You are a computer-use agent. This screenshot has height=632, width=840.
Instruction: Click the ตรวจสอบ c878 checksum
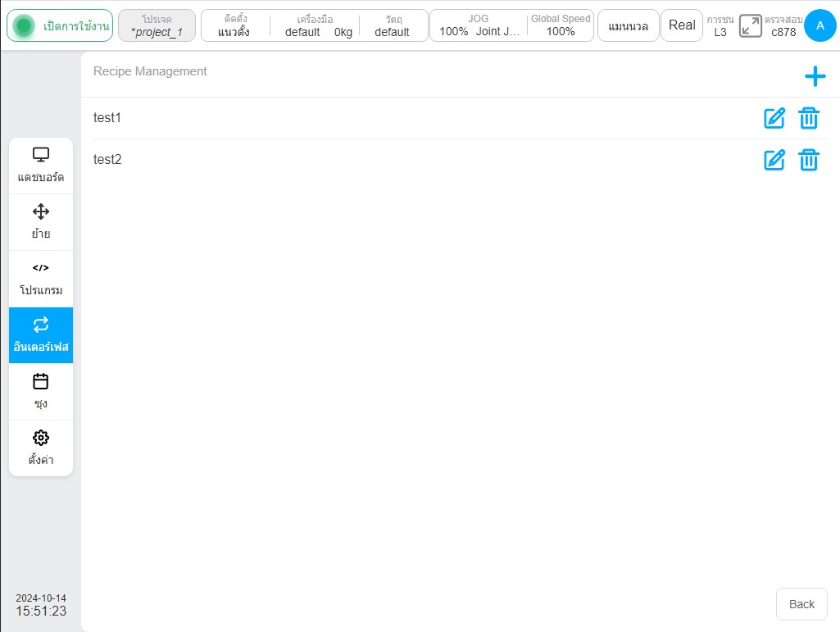point(783,25)
